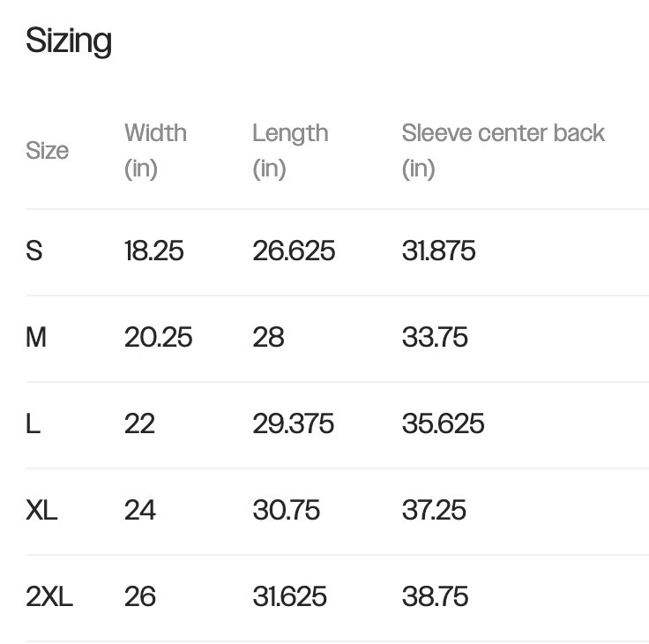Select the S size row label
The width and height of the screenshot is (649, 644).
[x=34, y=251]
